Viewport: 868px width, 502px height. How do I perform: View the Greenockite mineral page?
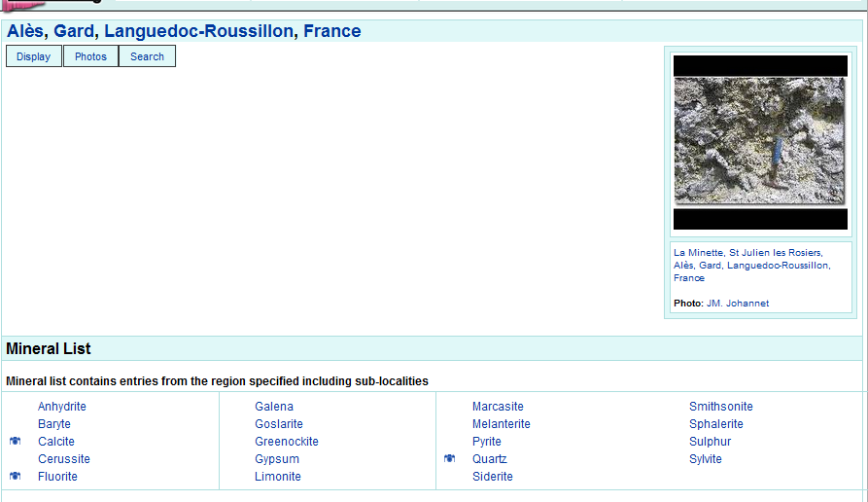[x=287, y=442]
